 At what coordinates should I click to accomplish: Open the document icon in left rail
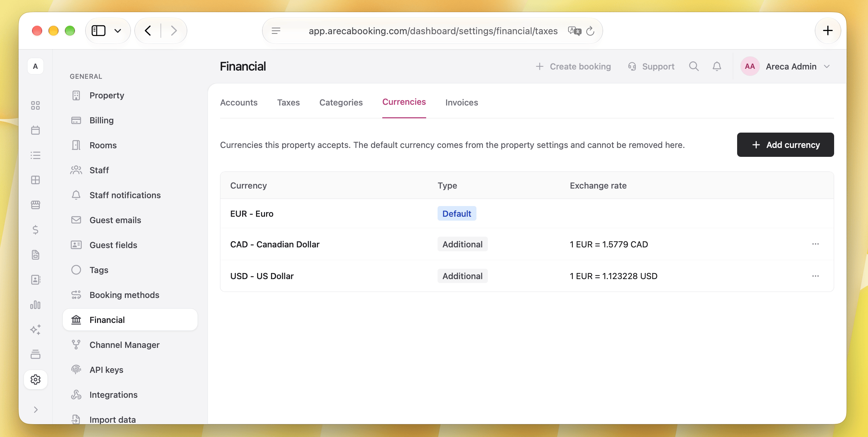[35, 255]
